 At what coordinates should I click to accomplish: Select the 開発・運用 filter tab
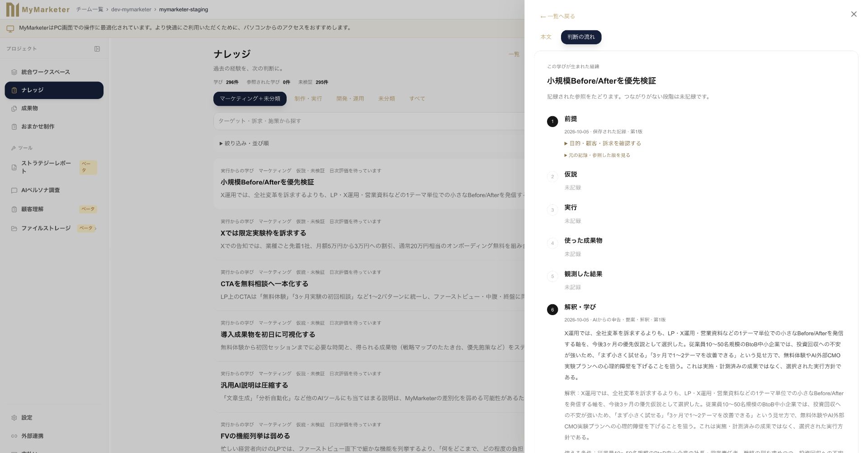pyautogui.click(x=350, y=99)
